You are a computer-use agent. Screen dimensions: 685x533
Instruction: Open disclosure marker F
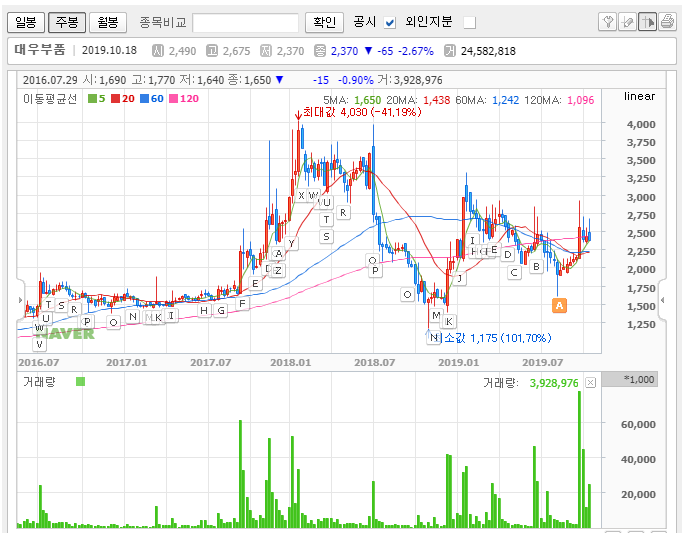pos(242,303)
